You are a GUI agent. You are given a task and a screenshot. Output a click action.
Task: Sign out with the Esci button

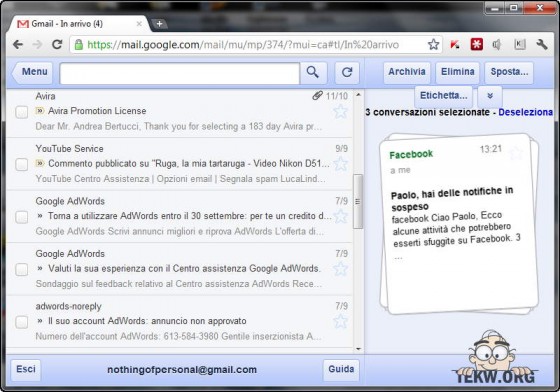[x=26, y=369]
